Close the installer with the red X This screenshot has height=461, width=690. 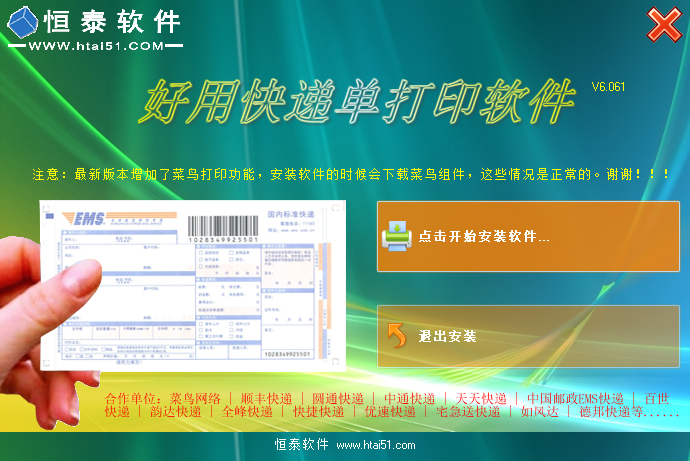[x=664, y=25]
